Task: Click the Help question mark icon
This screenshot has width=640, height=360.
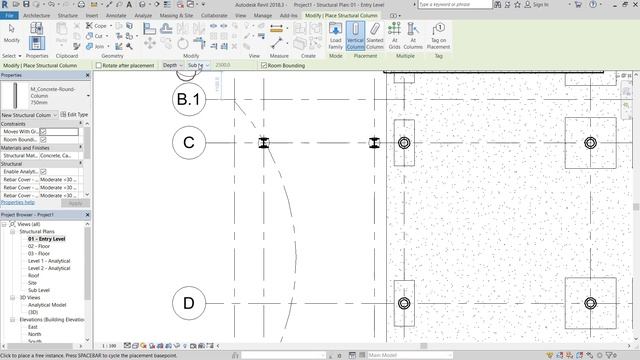Action: [x=593, y=4]
